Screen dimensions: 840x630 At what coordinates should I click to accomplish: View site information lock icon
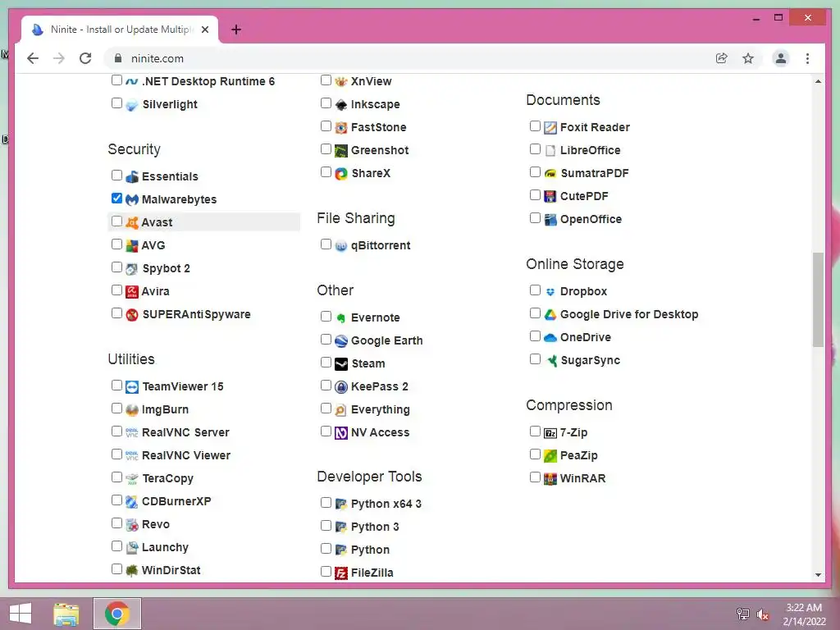click(x=118, y=58)
